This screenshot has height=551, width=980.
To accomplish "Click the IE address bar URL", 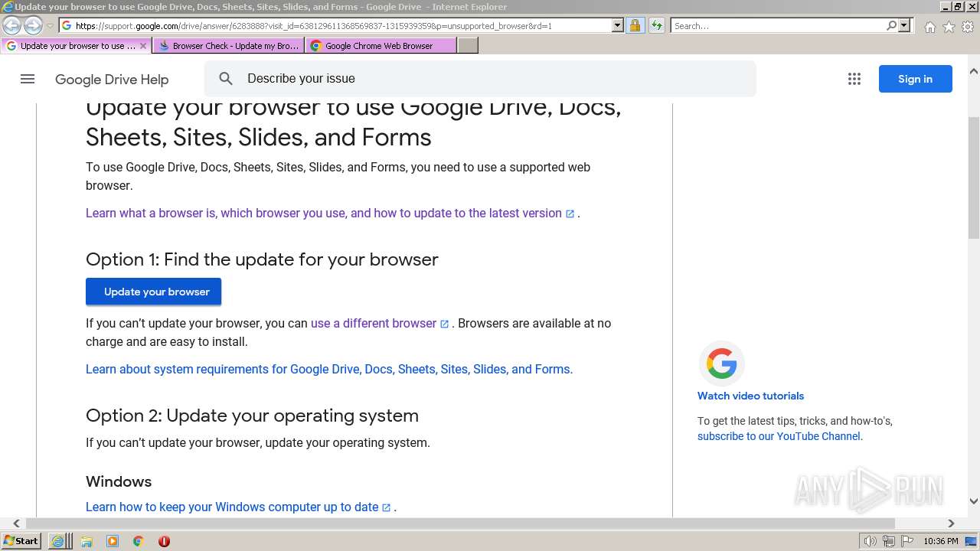I will coord(335,25).
